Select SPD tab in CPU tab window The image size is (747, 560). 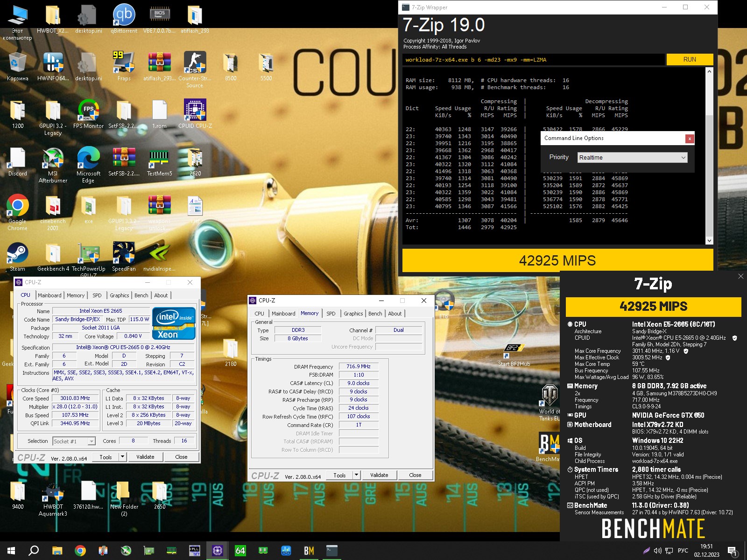click(97, 295)
